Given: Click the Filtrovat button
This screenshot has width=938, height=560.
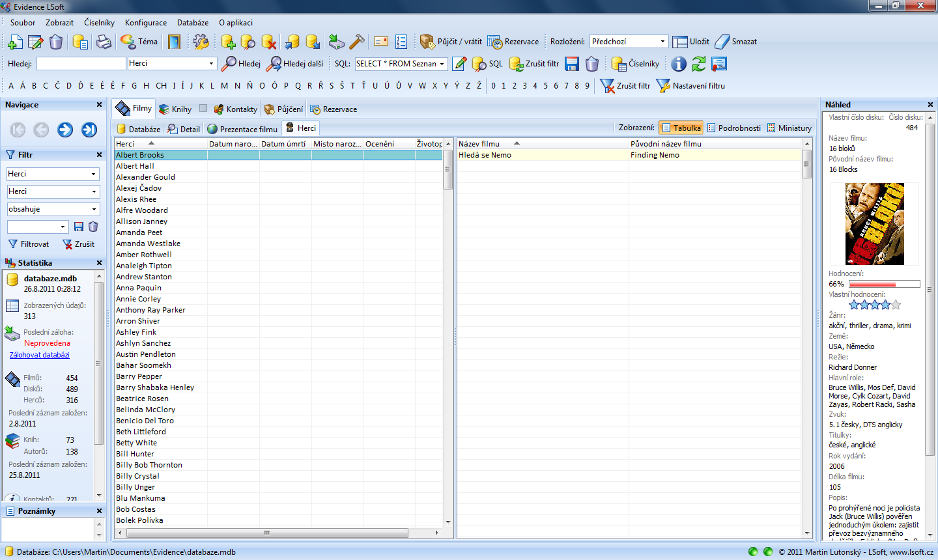Looking at the screenshot, I should (29, 244).
